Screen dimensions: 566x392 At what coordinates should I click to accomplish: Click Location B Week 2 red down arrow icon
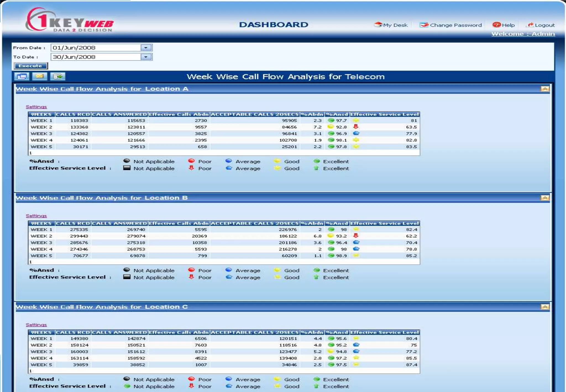[x=356, y=236]
